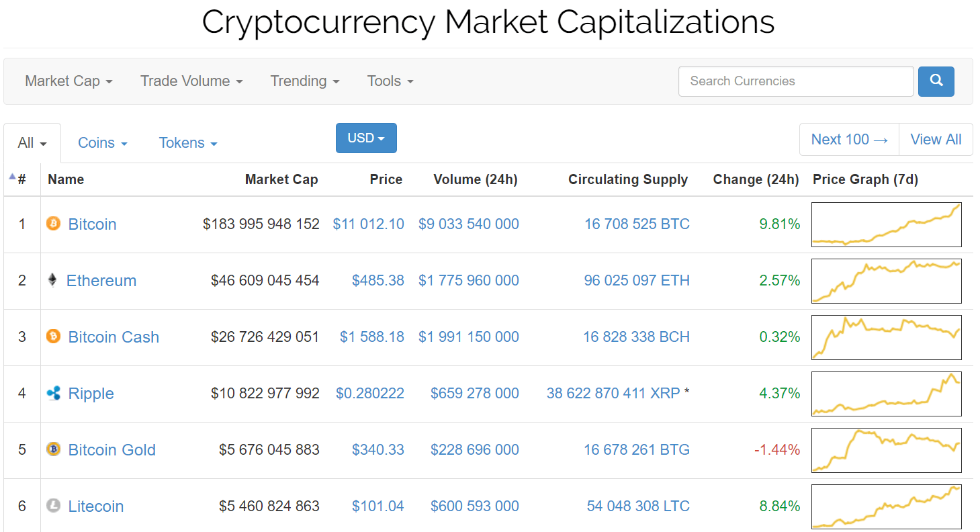Select the All tab

(x=32, y=143)
